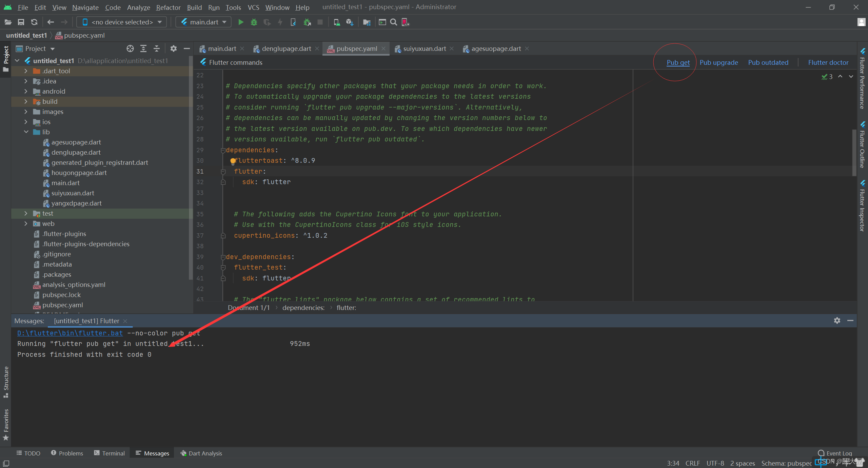
Task: Click Select Opened File target icon
Action: click(x=130, y=48)
